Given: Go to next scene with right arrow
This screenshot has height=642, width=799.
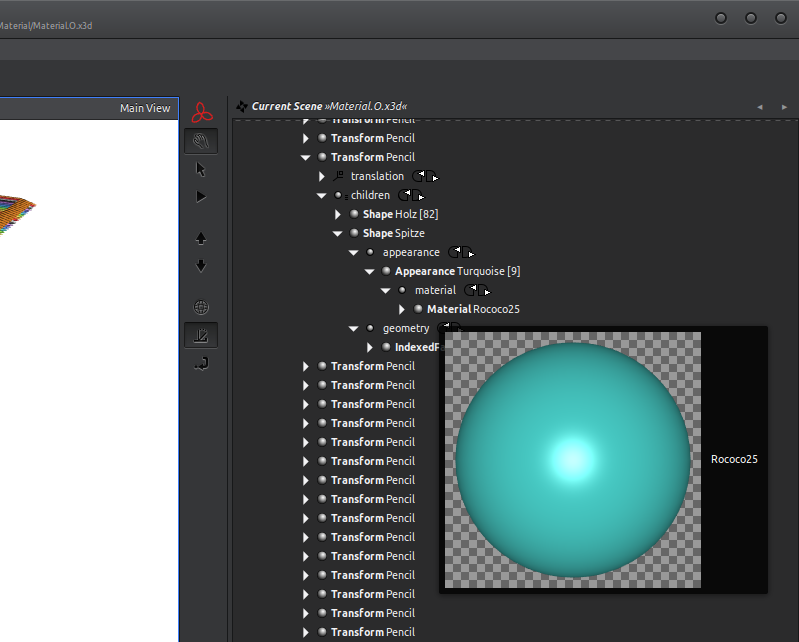Looking at the screenshot, I should click(x=784, y=107).
